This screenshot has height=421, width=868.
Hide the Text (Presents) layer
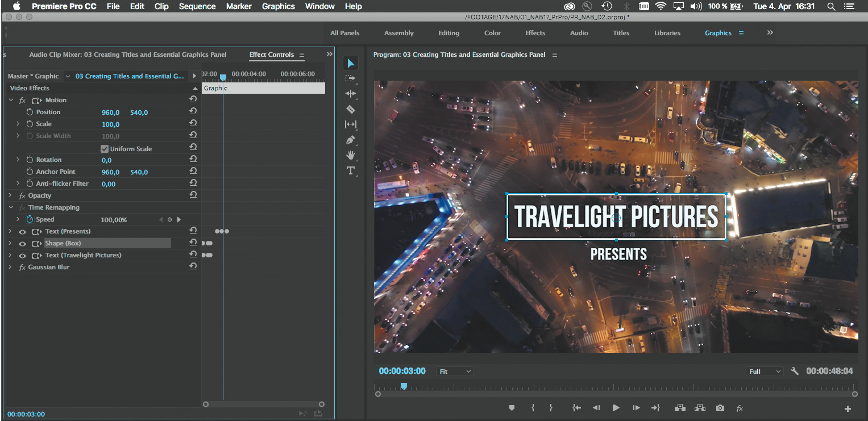tap(22, 232)
